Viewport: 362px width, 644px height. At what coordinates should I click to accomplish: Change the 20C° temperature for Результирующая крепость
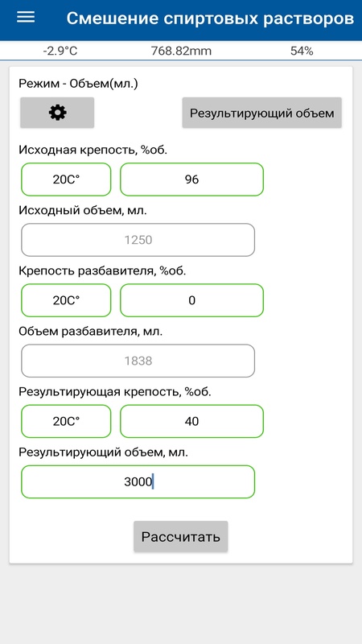[x=66, y=421]
